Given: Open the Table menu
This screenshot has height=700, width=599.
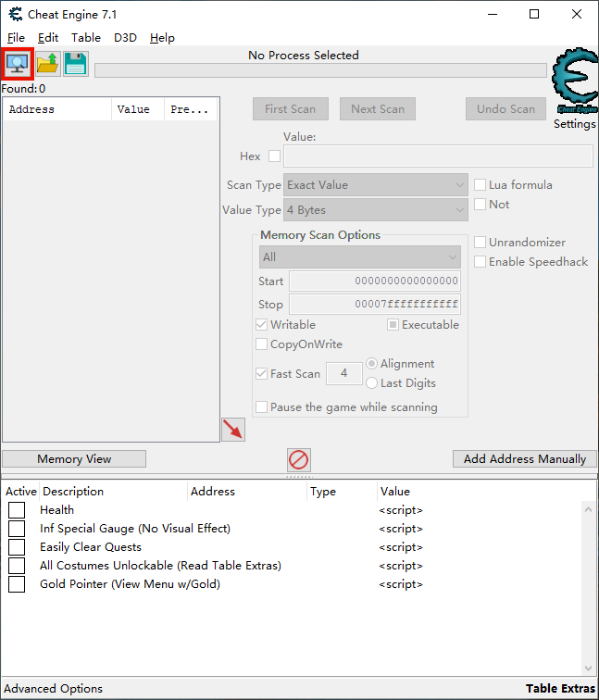Looking at the screenshot, I should (x=86, y=38).
